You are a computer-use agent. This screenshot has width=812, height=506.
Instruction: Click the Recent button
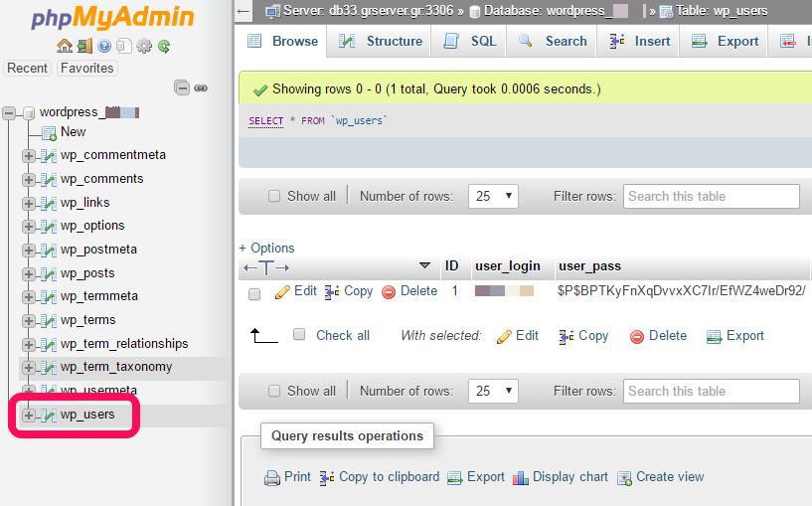pyautogui.click(x=28, y=68)
